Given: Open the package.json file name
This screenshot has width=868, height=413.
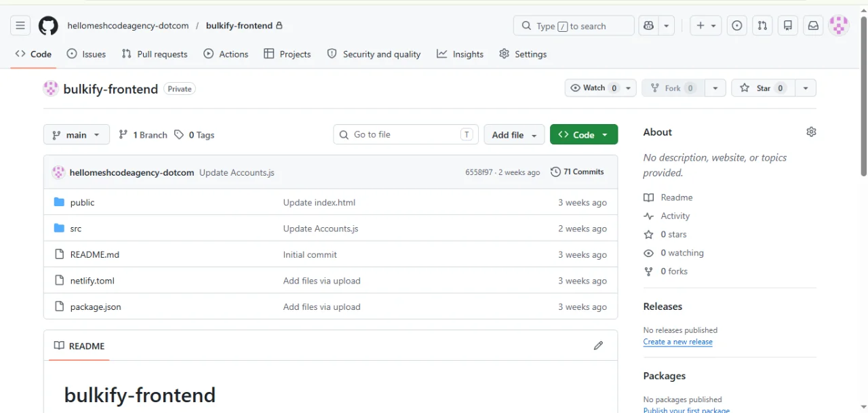Looking at the screenshot, I should tap(96, 307).
